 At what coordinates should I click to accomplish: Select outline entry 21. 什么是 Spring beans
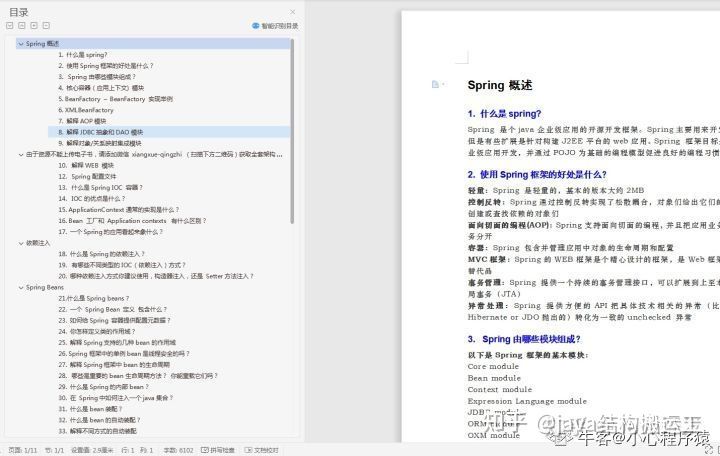pos(94,298)
